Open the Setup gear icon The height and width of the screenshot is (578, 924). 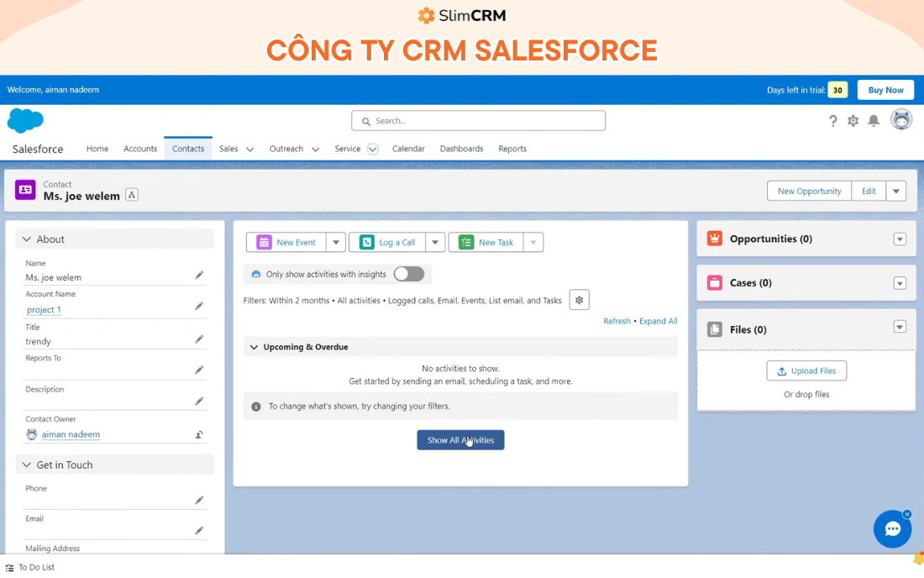pos(853,121)
